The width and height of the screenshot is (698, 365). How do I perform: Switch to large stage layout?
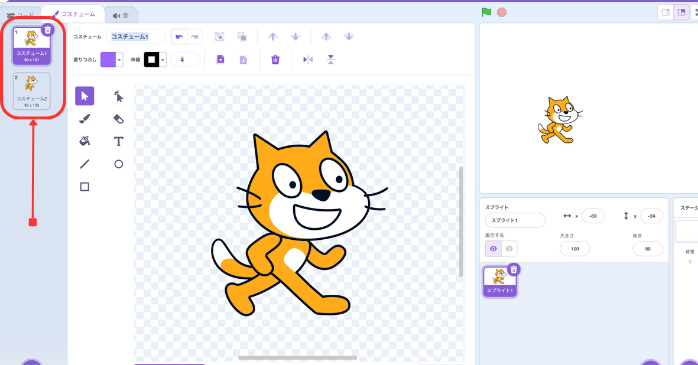point(681,12)
